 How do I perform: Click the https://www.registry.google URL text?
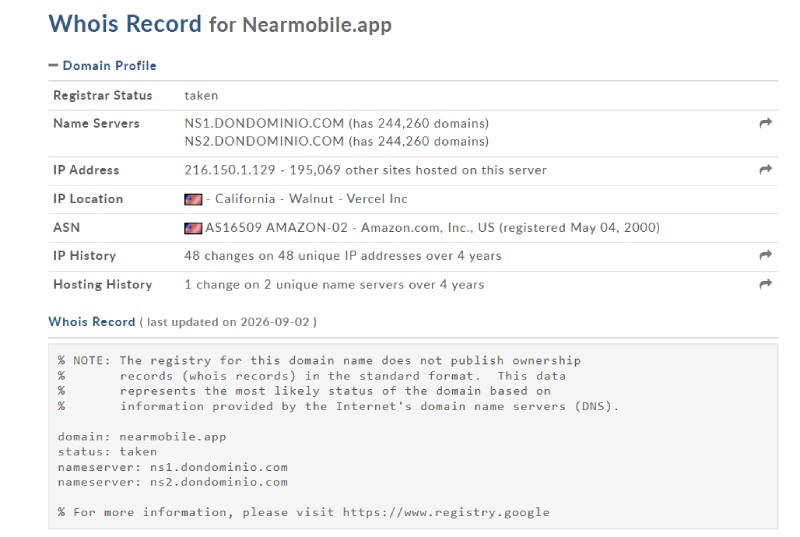446,512
